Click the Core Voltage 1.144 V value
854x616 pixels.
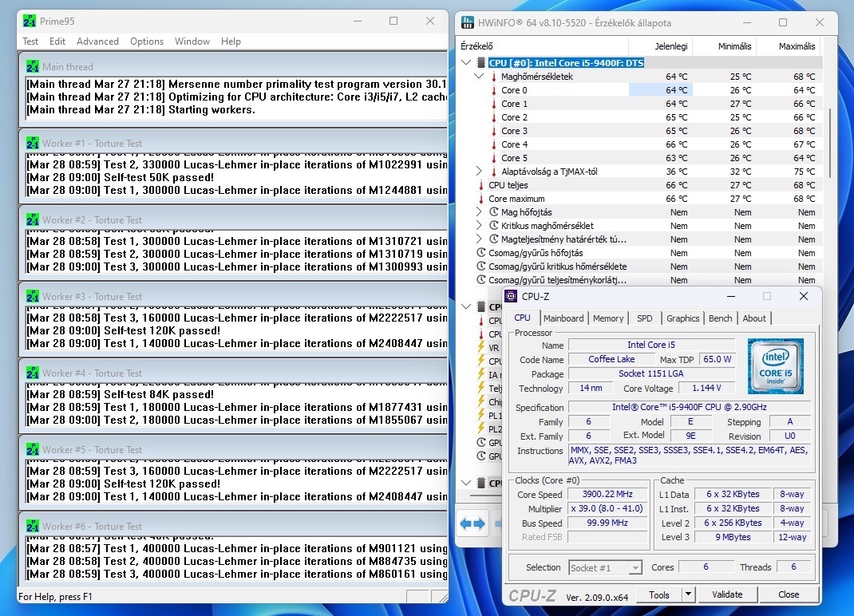click(x=706, y=388)
